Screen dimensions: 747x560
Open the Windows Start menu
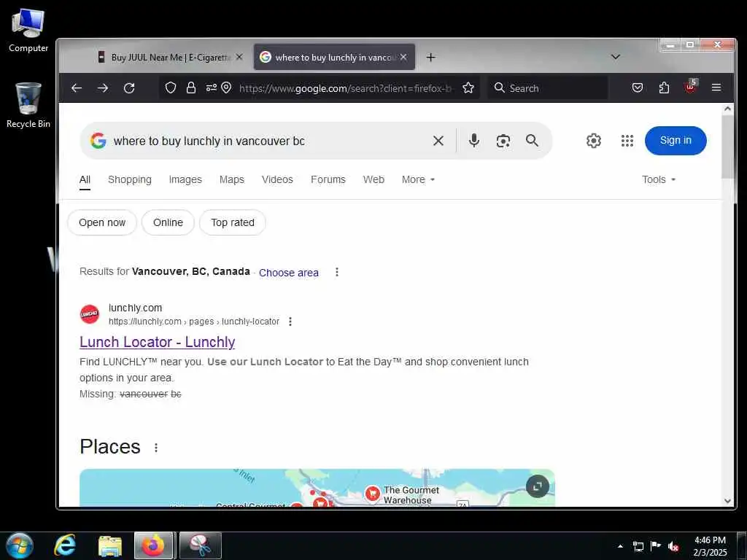click(20, 545)
